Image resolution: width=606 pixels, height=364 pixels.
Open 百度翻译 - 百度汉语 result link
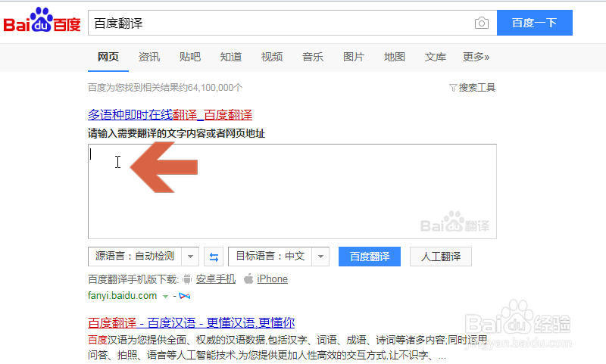[x=192, y=322]
